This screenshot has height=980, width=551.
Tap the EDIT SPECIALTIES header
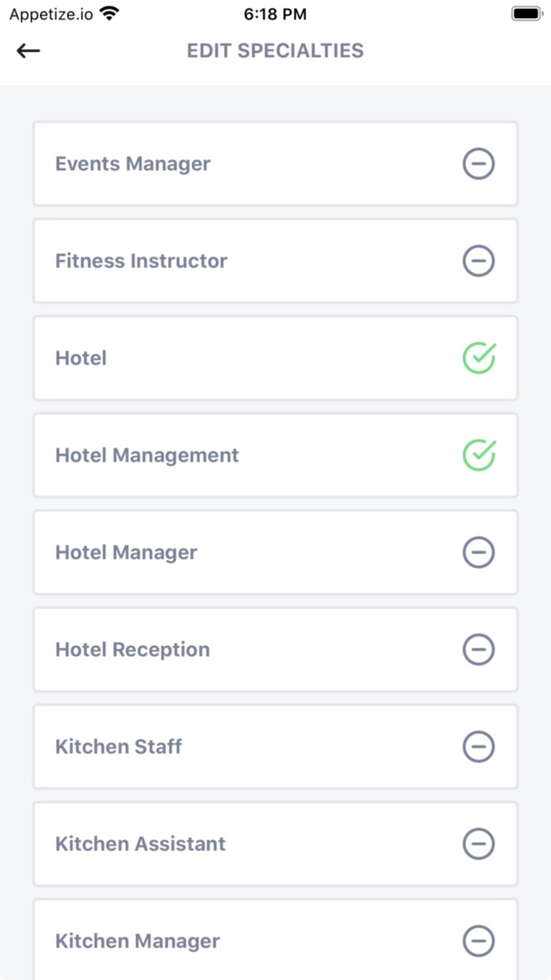point(275,50)
